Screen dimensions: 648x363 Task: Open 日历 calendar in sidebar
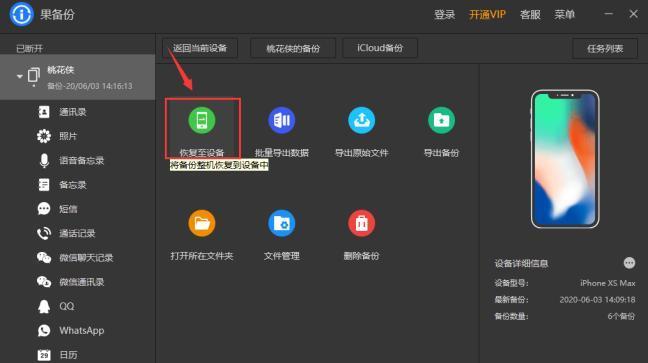pos(78,355)
